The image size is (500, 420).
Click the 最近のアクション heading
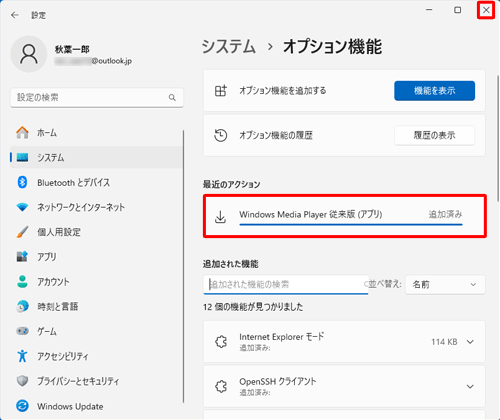(x=231, y=184)
